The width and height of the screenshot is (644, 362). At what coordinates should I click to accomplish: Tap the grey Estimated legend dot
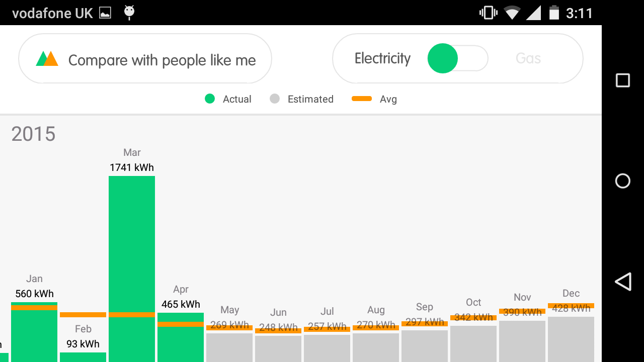pyautogui.click(x=275, y=99)
